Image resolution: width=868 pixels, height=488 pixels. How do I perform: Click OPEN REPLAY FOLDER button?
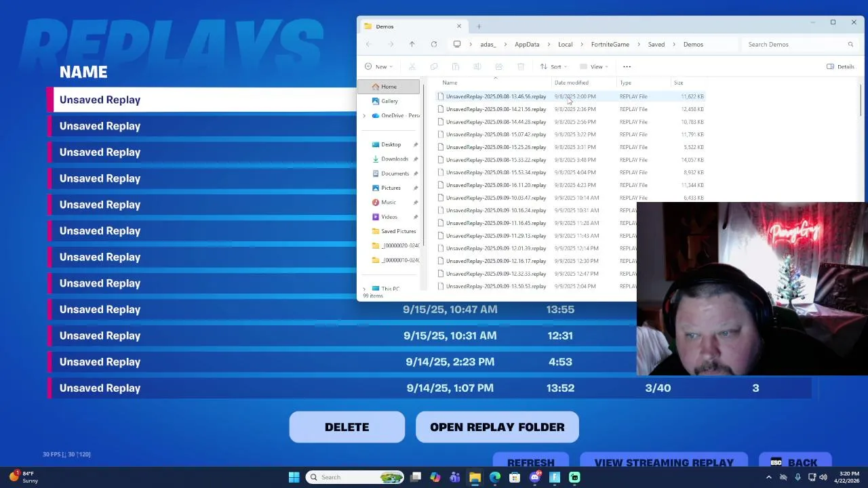tap(497, 427)
